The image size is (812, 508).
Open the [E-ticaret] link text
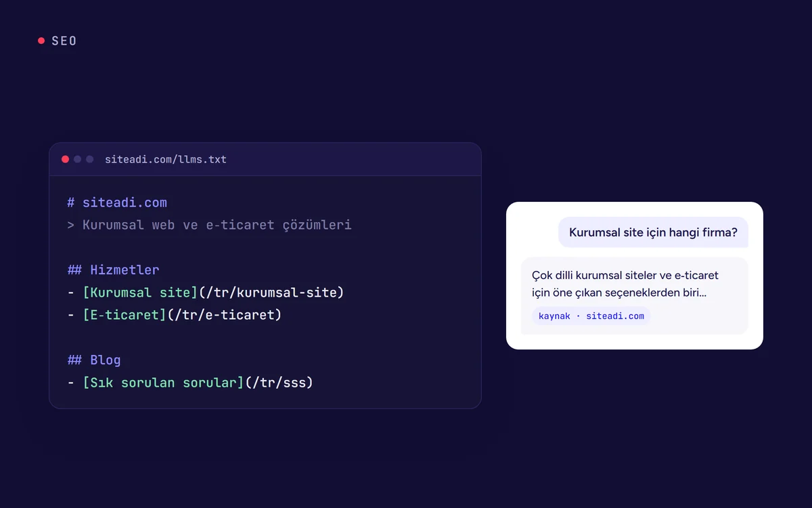125,315
